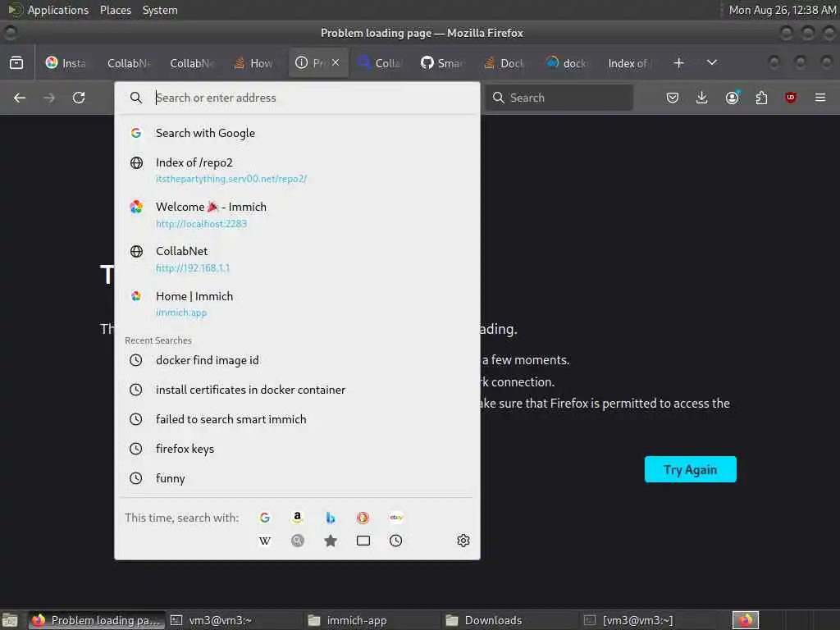
Task: Open search settings gear icon
Action: pyautogui.click(x=463, y=541)
